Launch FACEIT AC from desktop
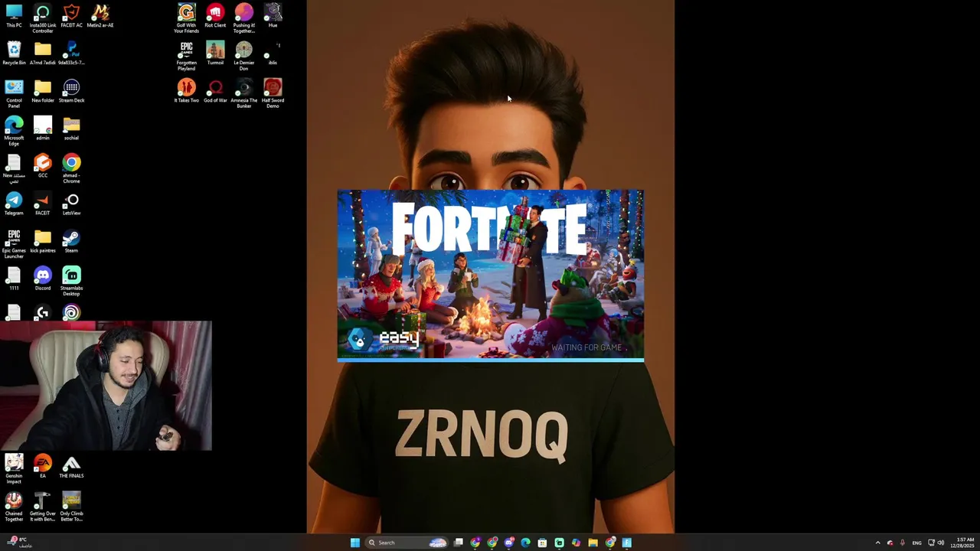The width and height of the screenshot is (980, 551). point(71,16)
